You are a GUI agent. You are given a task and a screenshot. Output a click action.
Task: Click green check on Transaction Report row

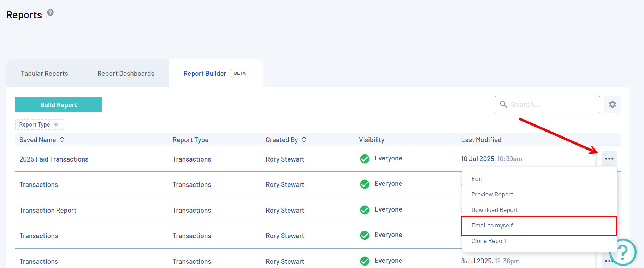coord(365,210)
